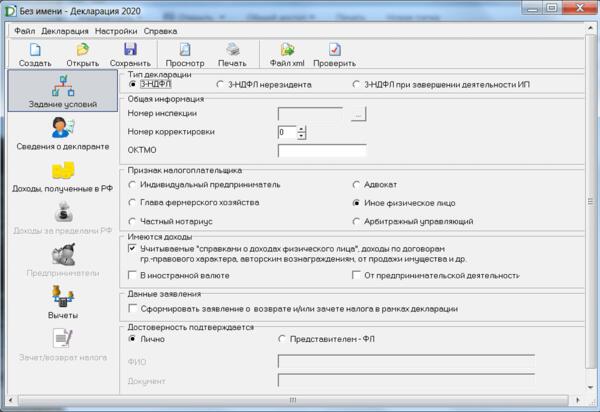Click the horizontal scrollbar thumb
The width and height of the screenshot is (600, 412).
pos(293,400)
